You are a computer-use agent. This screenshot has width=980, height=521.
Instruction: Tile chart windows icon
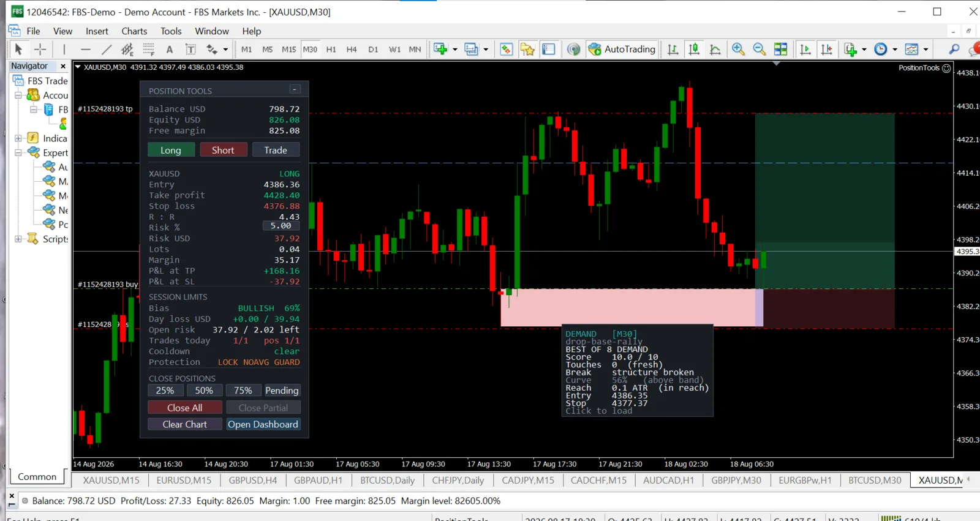click(780, 49)
